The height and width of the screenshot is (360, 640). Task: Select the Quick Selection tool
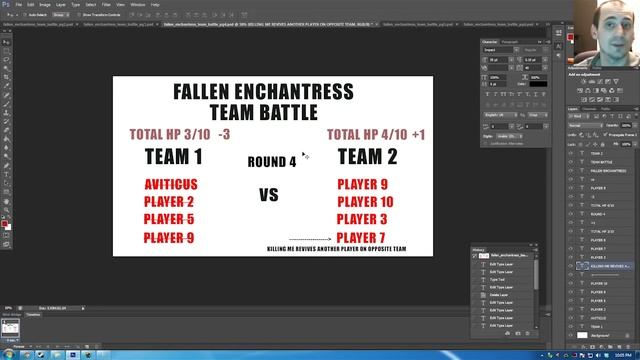pyautogui.click(x=6, y=68)
